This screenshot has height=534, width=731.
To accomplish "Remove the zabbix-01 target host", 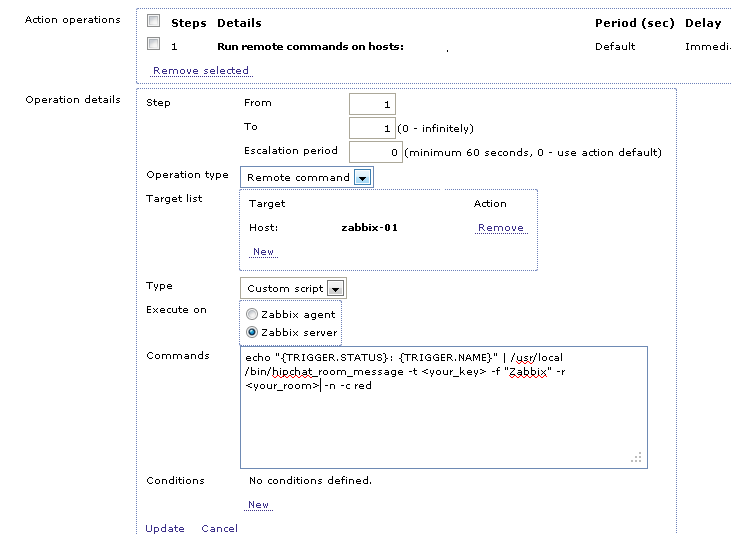I will (501, 228).
